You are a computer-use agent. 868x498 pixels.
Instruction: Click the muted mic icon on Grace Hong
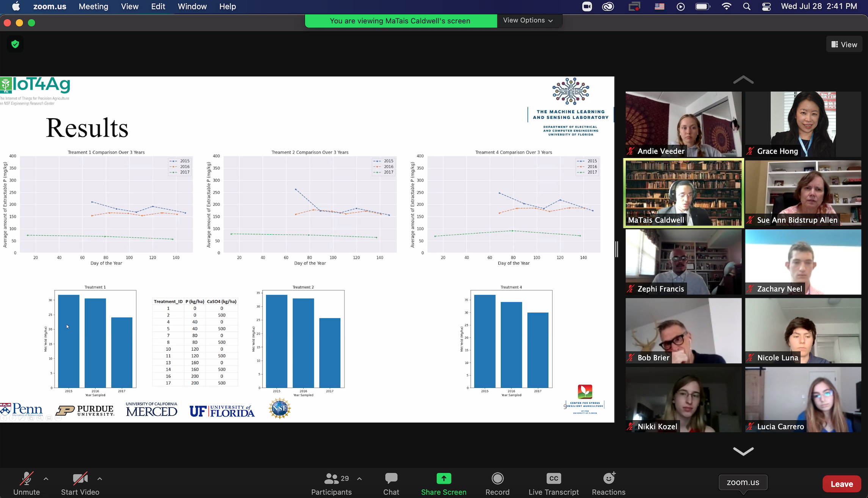[750, 151]
